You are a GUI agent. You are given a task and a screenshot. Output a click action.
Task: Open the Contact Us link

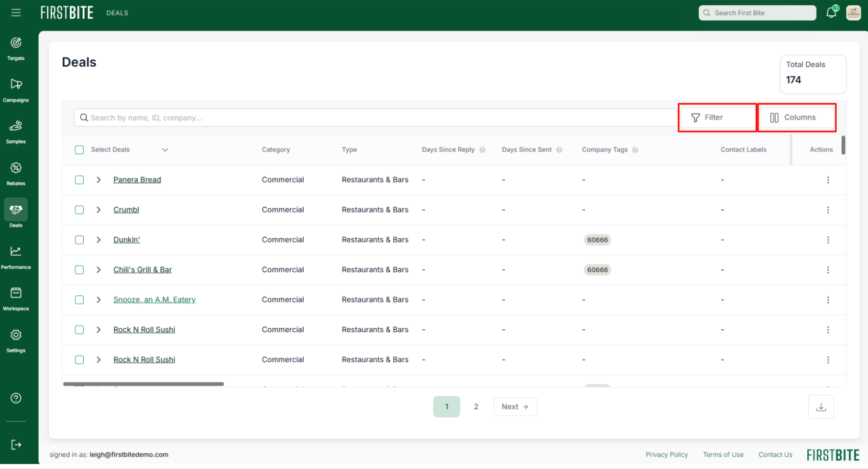point(775,455)
